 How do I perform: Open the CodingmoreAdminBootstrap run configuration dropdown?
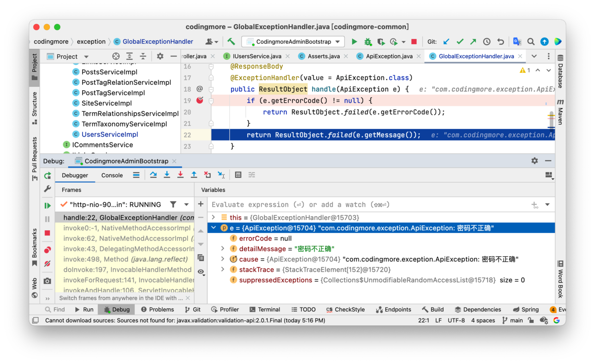click(293, 42)
